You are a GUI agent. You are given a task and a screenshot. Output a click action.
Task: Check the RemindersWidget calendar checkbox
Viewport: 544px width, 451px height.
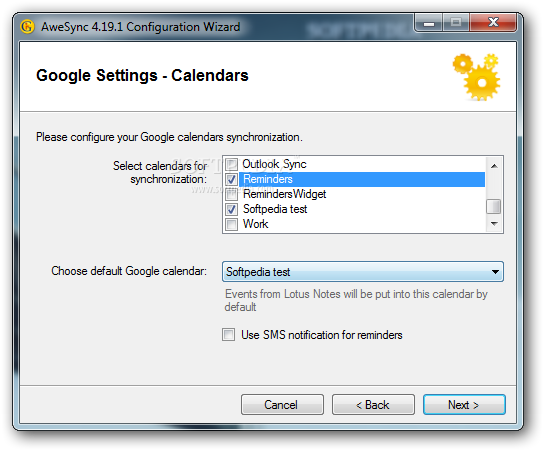click(231, 194)
